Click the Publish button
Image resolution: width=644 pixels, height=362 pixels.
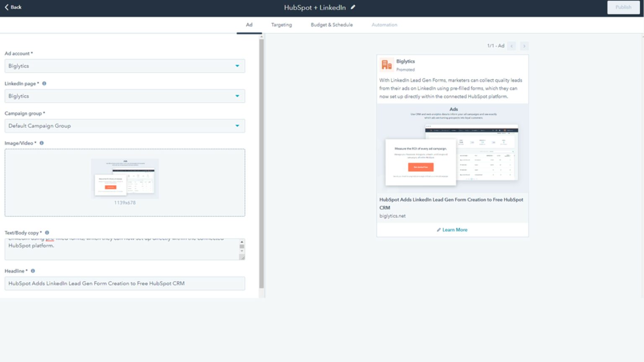(x=623, y=7)
